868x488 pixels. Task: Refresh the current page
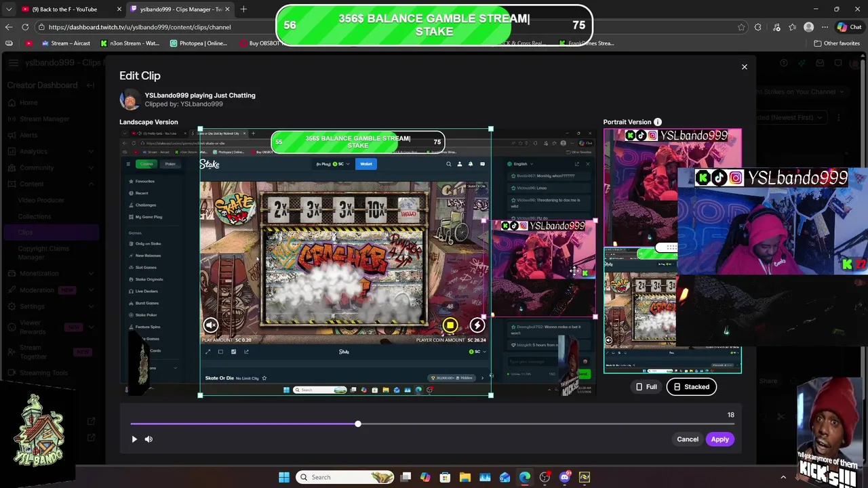click(x=25, y=27)
